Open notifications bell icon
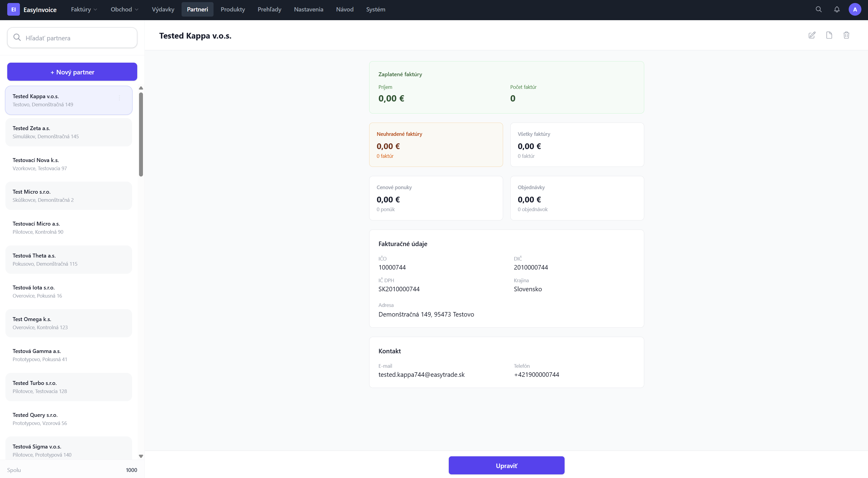868x478 pixels. pos(837,9)
